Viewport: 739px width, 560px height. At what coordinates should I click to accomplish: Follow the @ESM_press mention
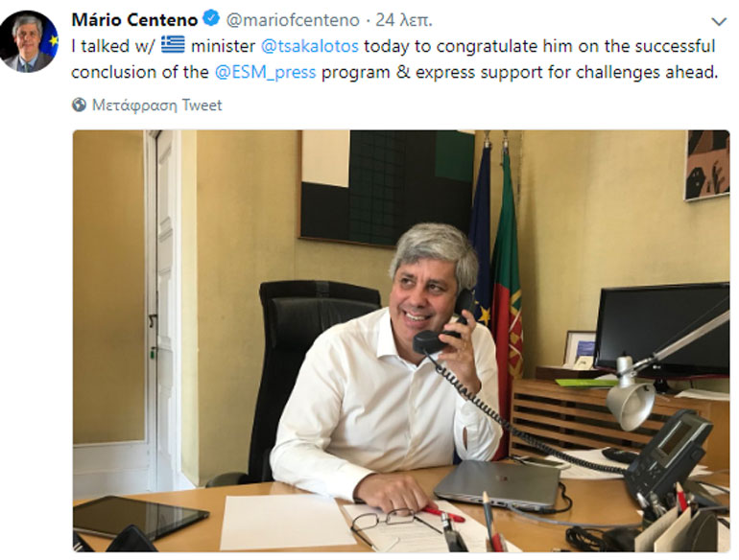(265, 72)
